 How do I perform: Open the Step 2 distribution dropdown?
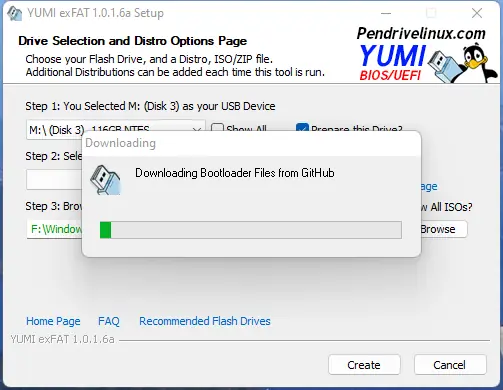point(54,180)
